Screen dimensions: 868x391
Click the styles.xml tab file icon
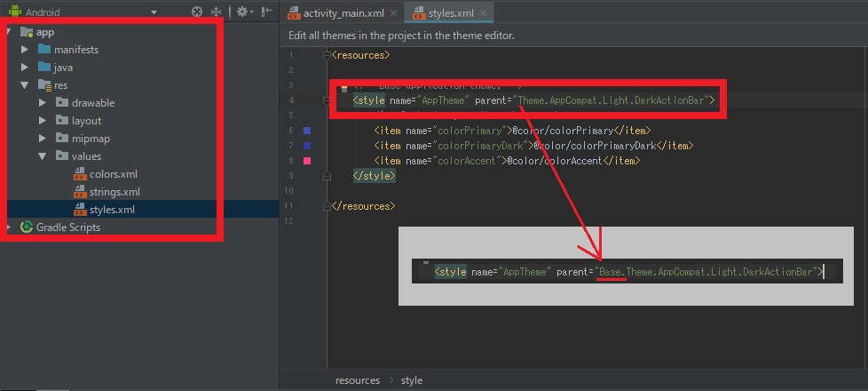click(x=419, y=12)
